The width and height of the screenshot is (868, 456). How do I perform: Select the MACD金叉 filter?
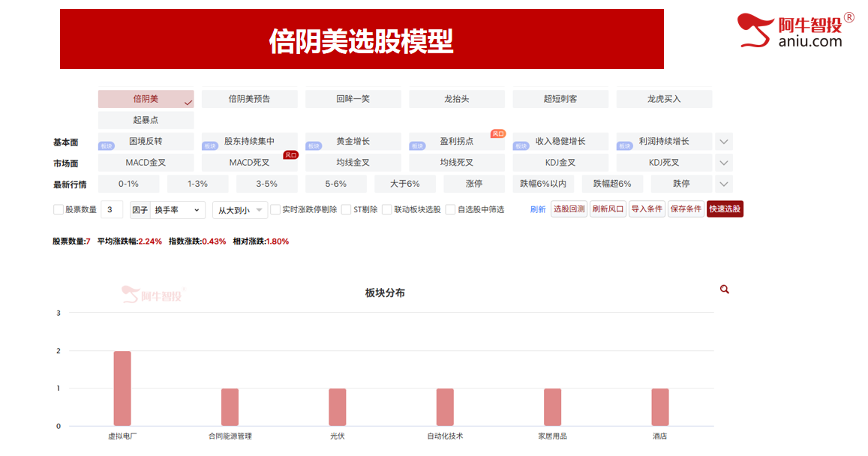click(x=146, y=163)
